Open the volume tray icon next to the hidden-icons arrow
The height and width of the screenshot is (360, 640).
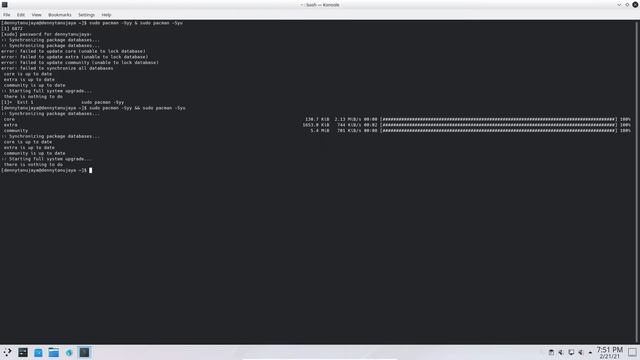click(x=580, y=352)
